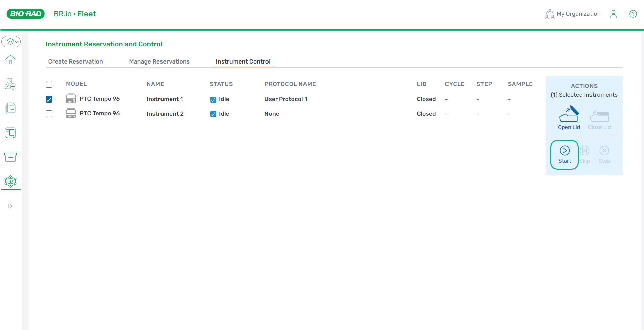Open the home page from sidebar
The width and height of the screenshot is (644, 330).
[10, 59]
